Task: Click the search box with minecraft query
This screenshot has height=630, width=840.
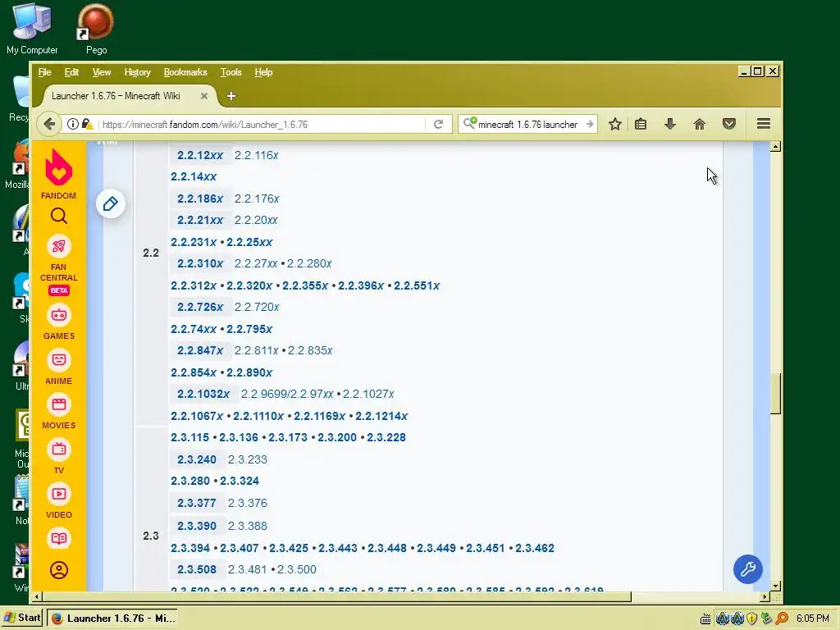Action: (527, 125)
